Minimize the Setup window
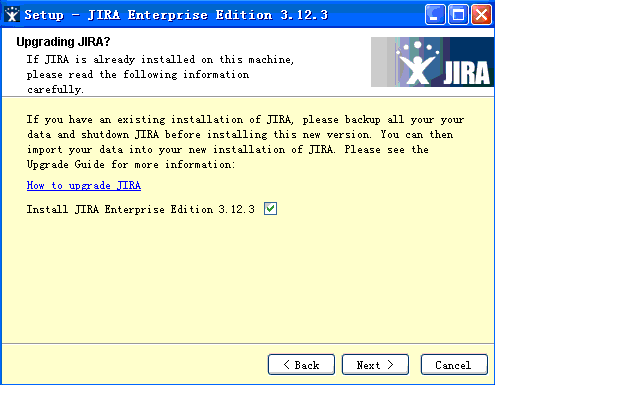Viewport: 640px width, 400px height. pyautogui.click(x=435, y=15)
